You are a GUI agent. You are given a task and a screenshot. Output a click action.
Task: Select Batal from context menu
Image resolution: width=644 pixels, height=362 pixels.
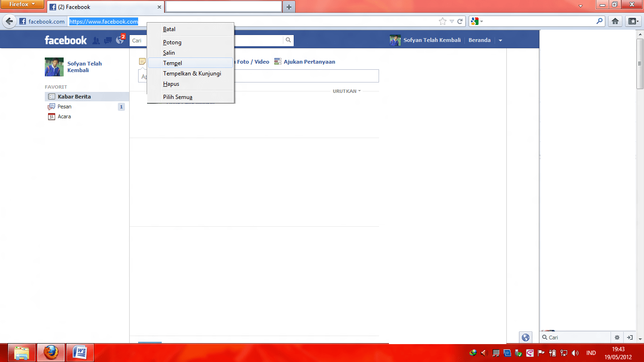(190, 29)
